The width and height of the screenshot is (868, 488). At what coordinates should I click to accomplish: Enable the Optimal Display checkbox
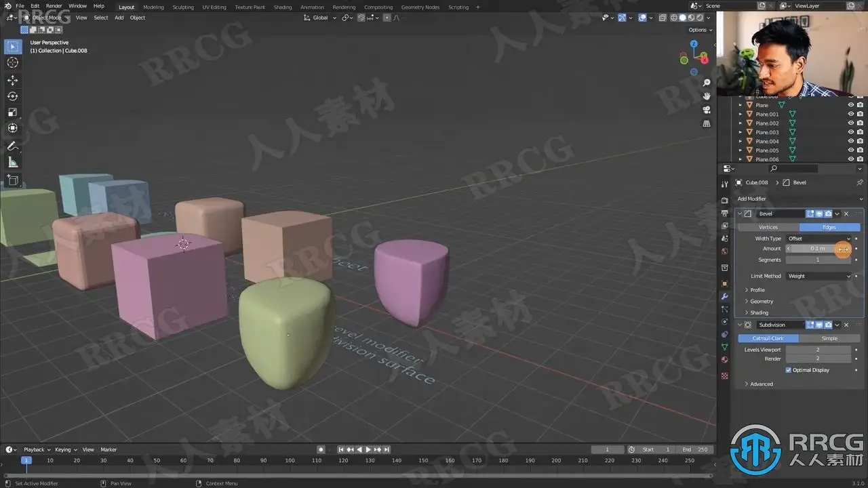[x=789, y=370]
